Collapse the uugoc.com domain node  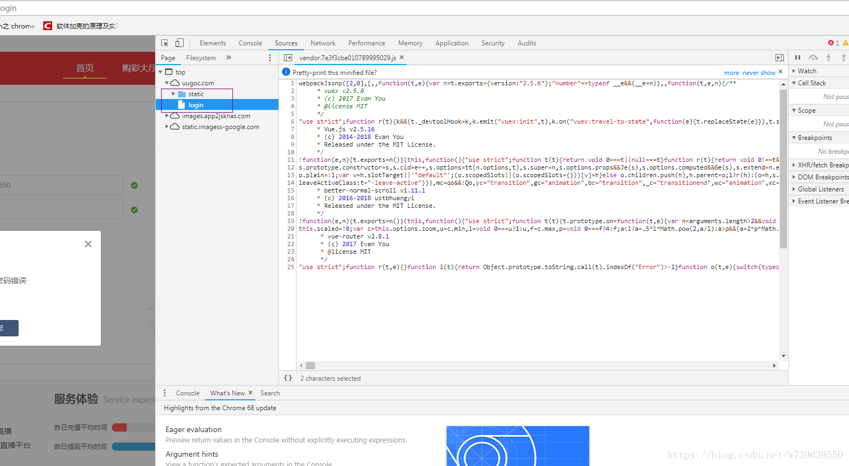click(x=167, y=83)
